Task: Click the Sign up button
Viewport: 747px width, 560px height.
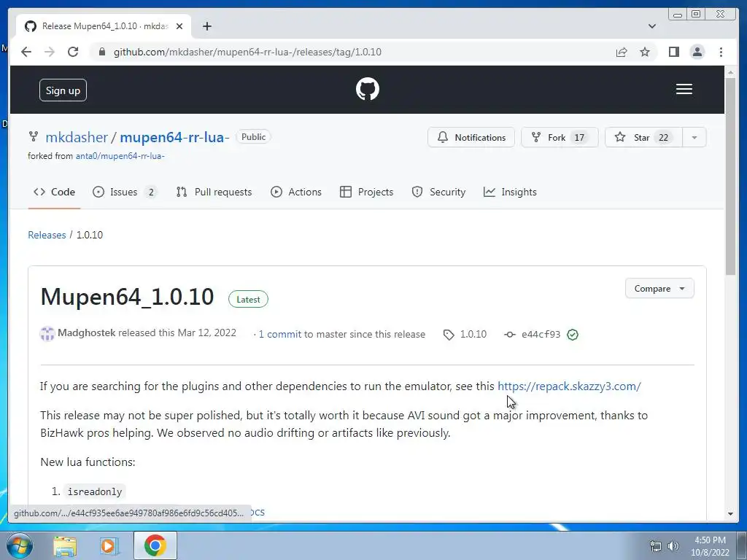Action: (63, 90)
